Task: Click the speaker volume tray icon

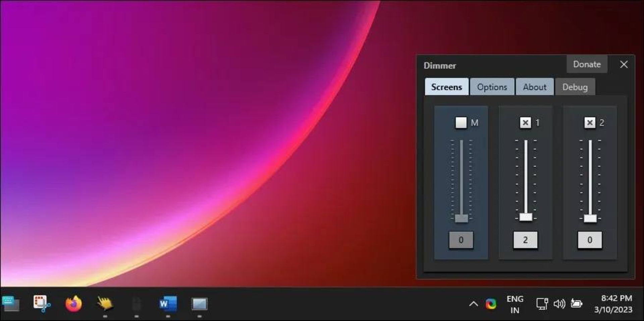Action: pyautogui.click(x=559, y=304)
